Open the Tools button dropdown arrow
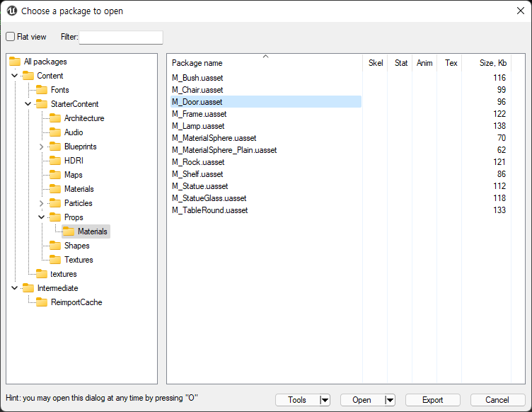532x412 pixels. point(325,400)
